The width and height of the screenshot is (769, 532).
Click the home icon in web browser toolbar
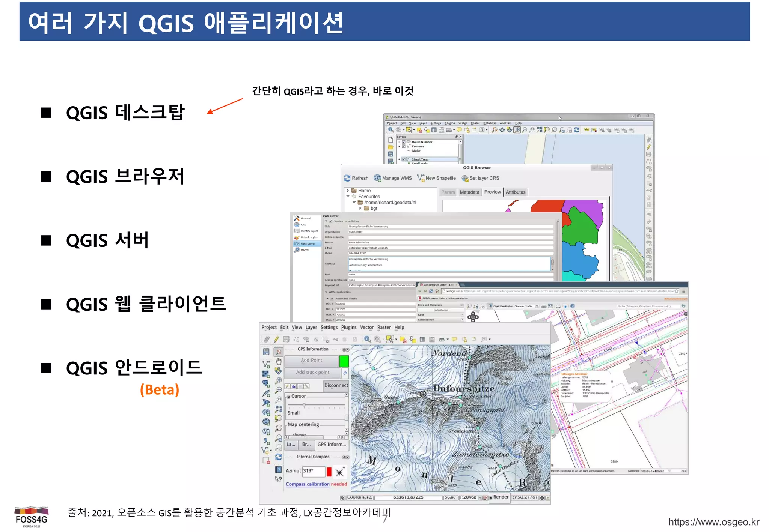tap(437, 291)
